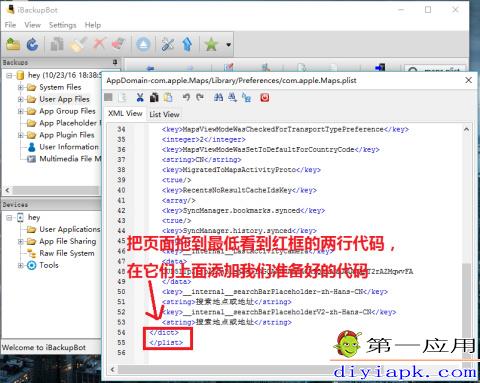This screenshot has height=383, width=480.
Task: Open the dropdown arrow beside the star icon
Action: click(x=228, y=45)
